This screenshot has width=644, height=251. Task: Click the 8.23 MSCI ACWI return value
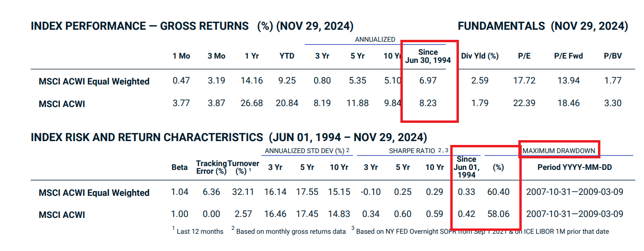(428, 103)
